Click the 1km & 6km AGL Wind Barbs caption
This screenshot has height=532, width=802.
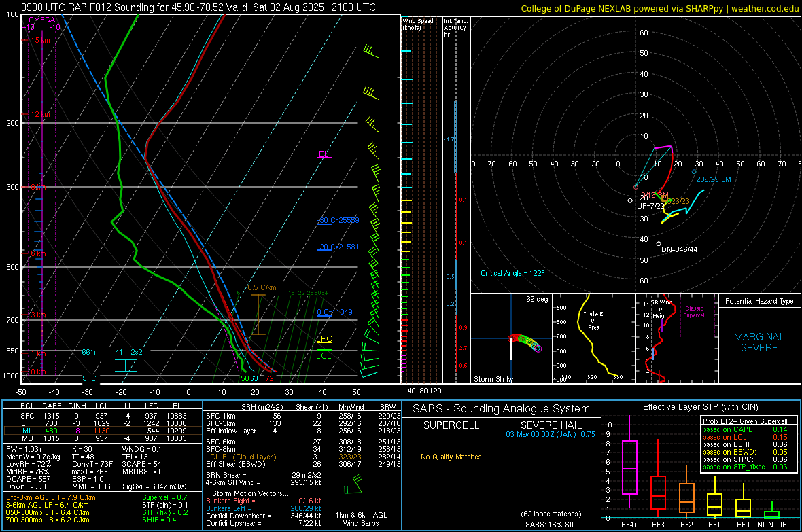pos(361,519)
